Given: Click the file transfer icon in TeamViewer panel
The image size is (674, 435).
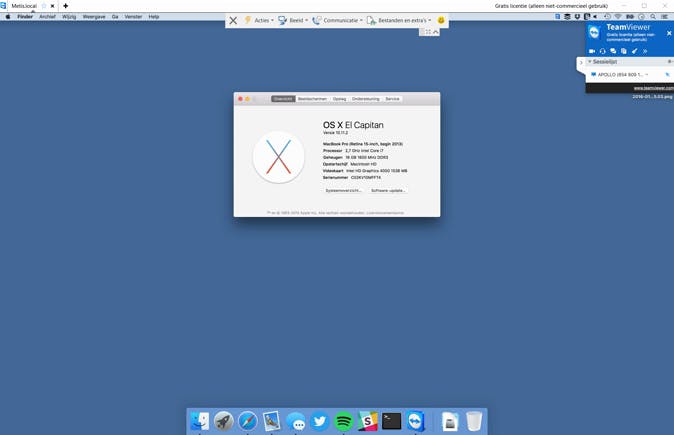Looking at the screenshot, I should [x=624, y=51].
